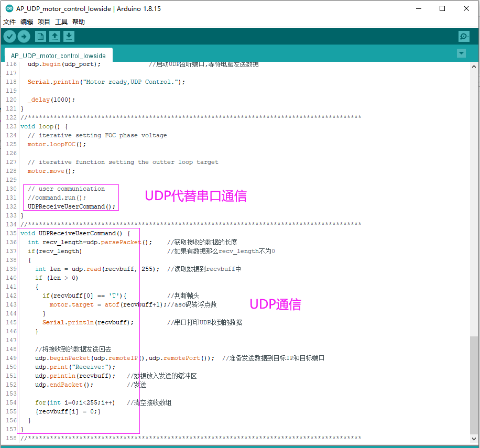Click the {recvbuff[i] = 0;} line
The height and width of the screenshot is (448, 480).
point(68,411)
